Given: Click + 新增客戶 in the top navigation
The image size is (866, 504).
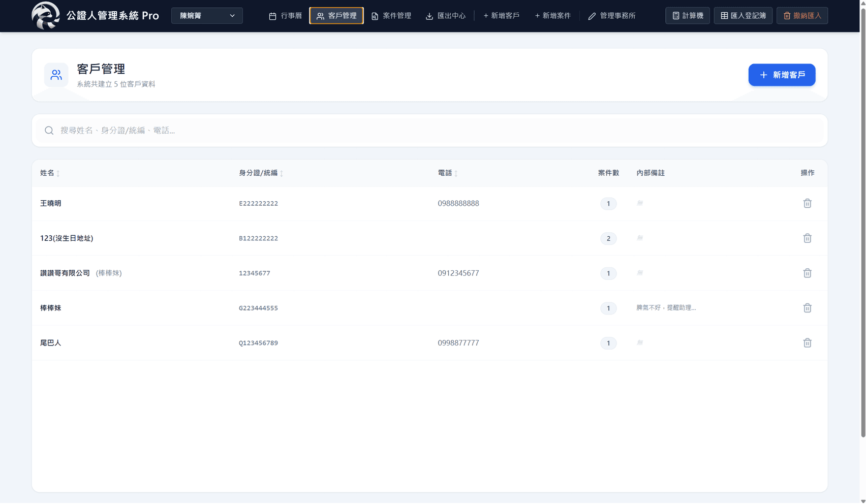Looking at the screenshot, I should (x=501, y=16).
